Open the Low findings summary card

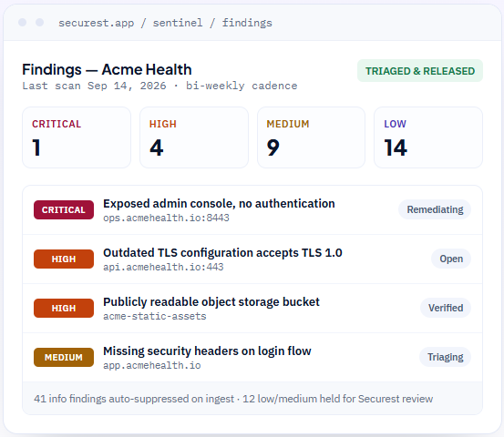(428, 137)
